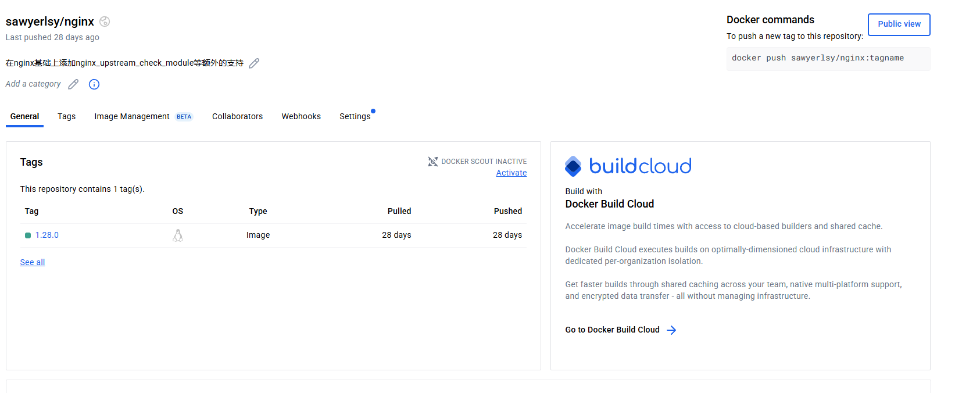Open the Webhooks tab

301,116
